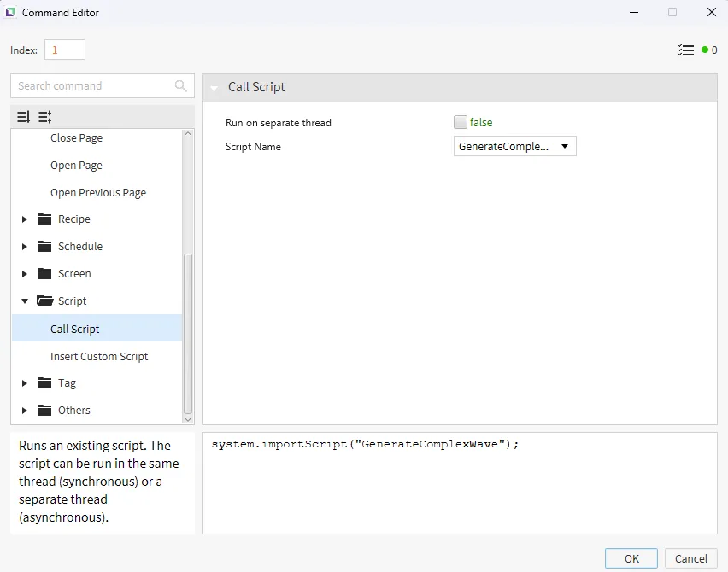
Task: Click the Others folder icon
Action: pyautogui.click(x=45, y=411)
